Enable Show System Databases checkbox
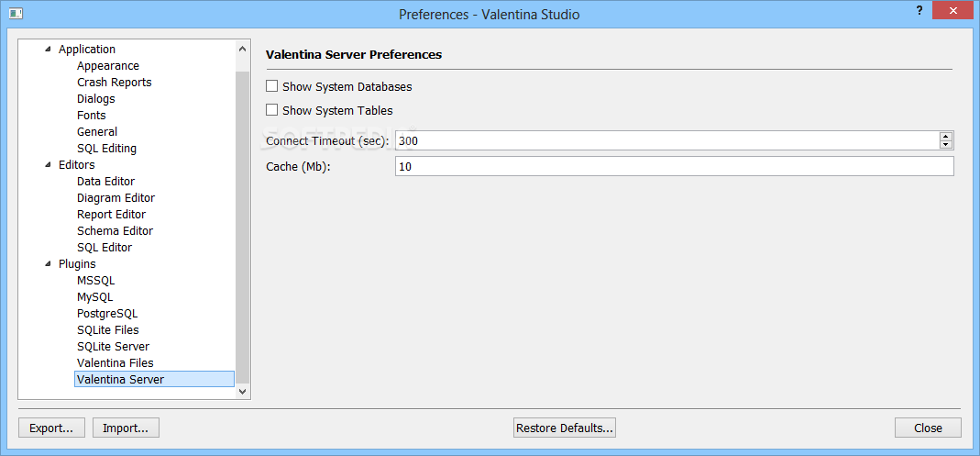This screenshot has height=456, width=980. coord(272,86)
